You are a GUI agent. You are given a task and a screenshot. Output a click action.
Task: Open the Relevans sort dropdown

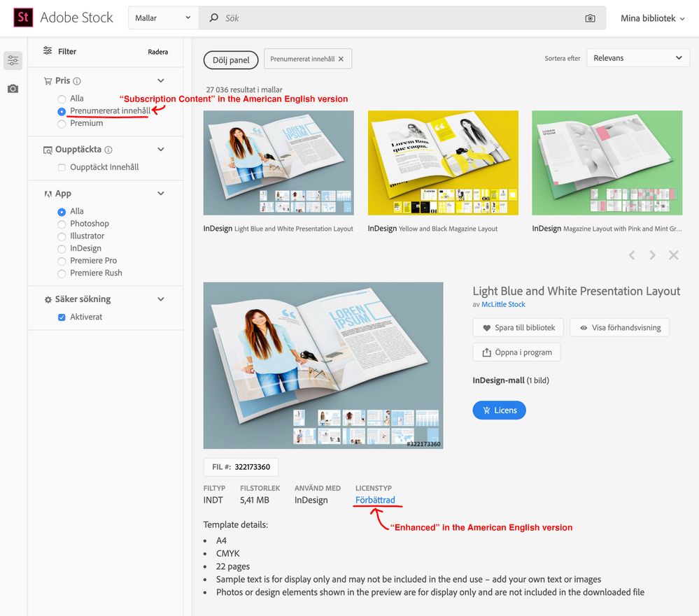638,58
